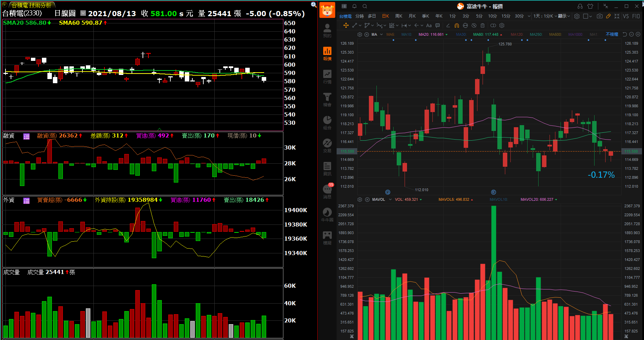Toggle the MAVOL5: 496.832 line
Image resolution: width=644 pixels, height=340 pixels.
pyautogui.click(x=454, y=199)
